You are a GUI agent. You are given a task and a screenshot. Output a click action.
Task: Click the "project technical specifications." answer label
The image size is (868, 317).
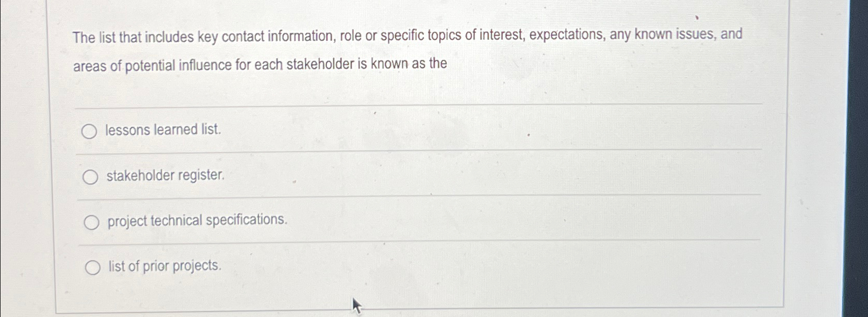[198, 221]
